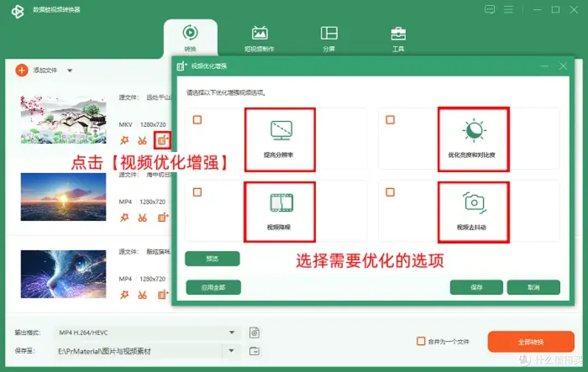Screen dimensions: 588x372
Task: Open the save path dropdown arrow
Action: (x=231, y=351)
